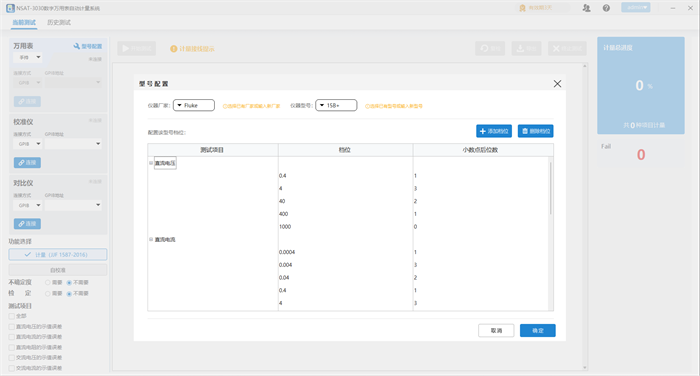Check 交流电压的示值误差 checkbox
The image size is (700, 376).
pyautogui.click(x=12, y=357)
